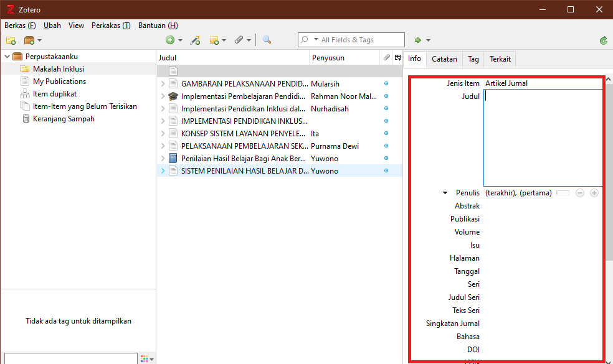Viewport: 613px width, 364px height.
Task: Sort by the Judul column header
Action: (233, 58)
